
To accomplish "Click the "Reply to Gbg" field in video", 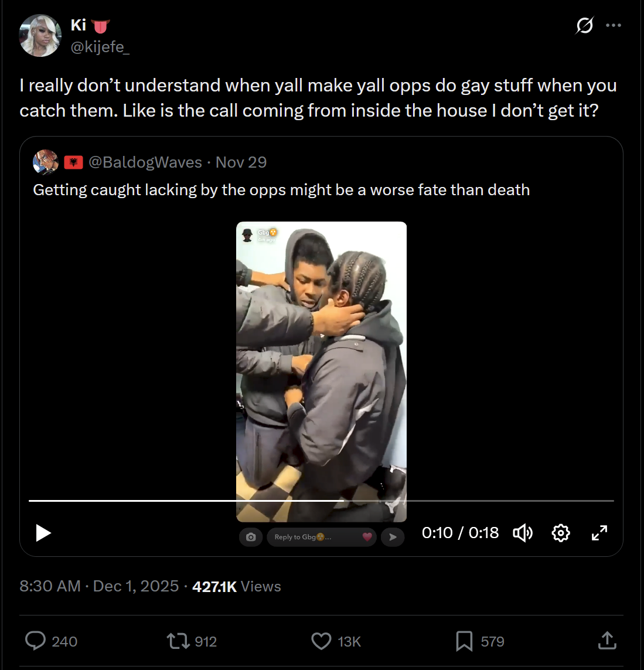I will (x=314, y=537).
